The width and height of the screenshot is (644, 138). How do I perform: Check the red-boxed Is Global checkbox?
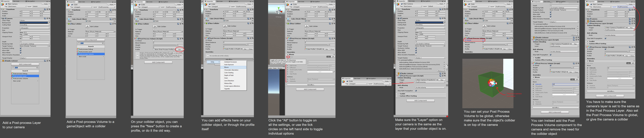click(483, 40)
